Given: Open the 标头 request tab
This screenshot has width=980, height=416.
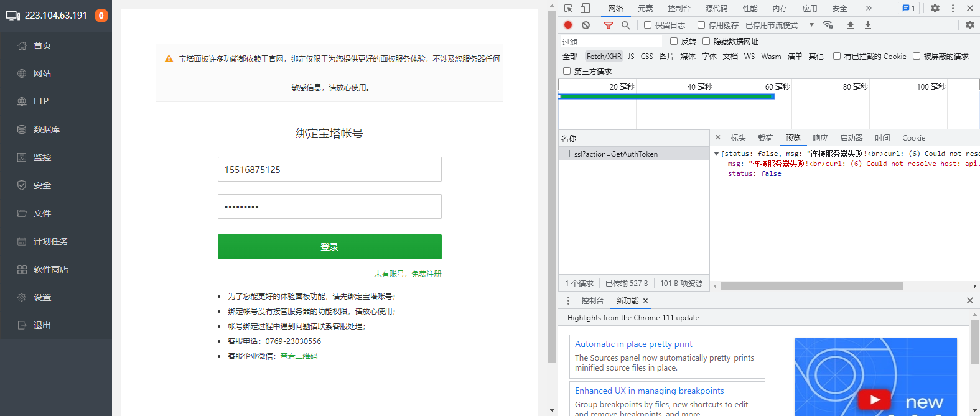Looking at the screenshot, I should point(738,137).
